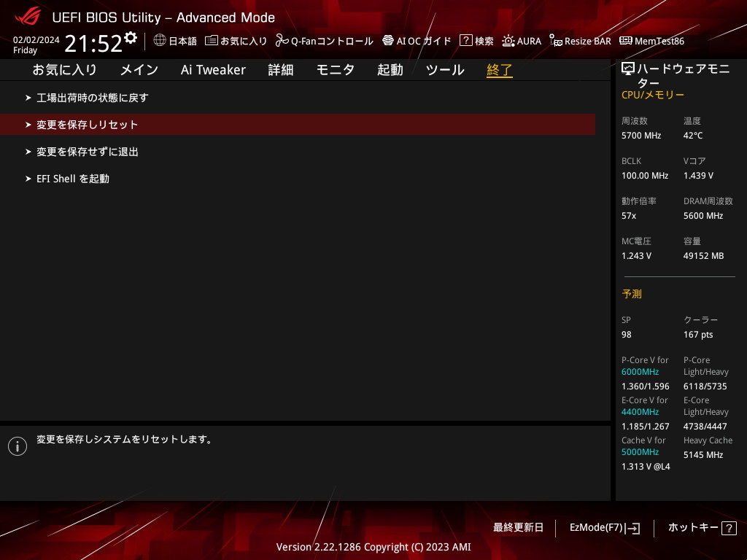
Task: Click the date 02/02/2024
Action: pyautogui.click(x=36, y=40)
